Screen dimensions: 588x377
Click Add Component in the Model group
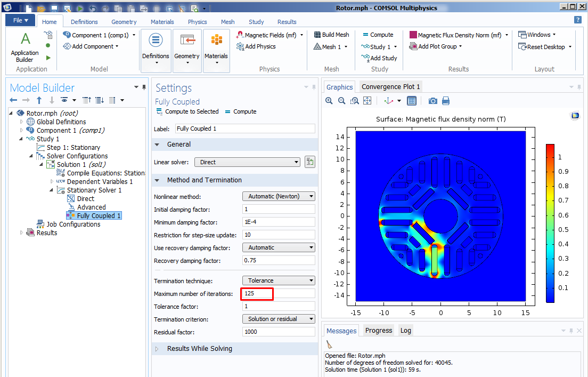[91, 46]
